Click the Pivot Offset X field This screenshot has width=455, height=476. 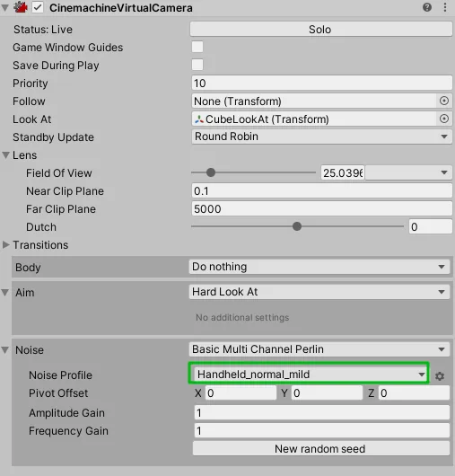click(241, 392)
